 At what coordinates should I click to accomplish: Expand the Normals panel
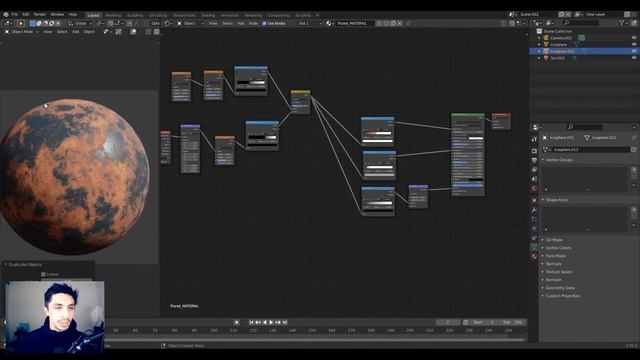pos(553,264)
